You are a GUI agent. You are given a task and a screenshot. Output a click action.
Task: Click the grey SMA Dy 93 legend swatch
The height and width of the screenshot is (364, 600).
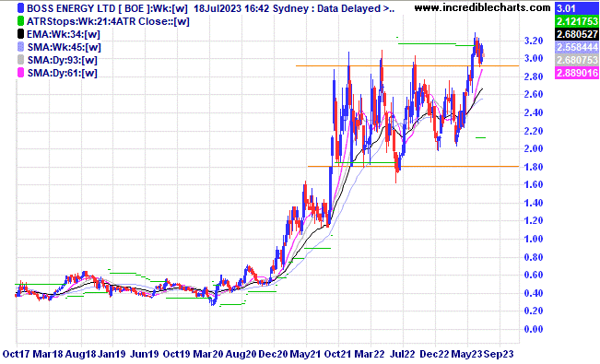point(20,60)
